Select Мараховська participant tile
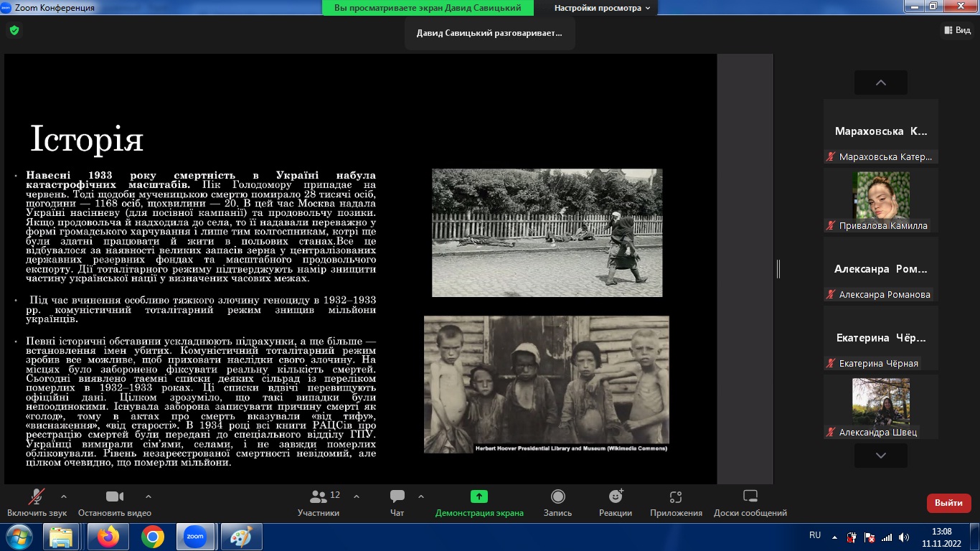 tap(881, 131)
